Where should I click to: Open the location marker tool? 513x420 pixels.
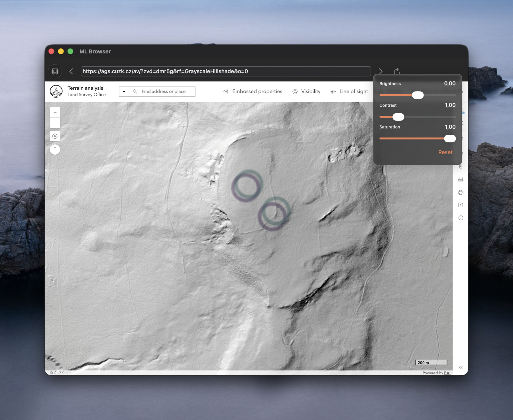coord(461,167)
